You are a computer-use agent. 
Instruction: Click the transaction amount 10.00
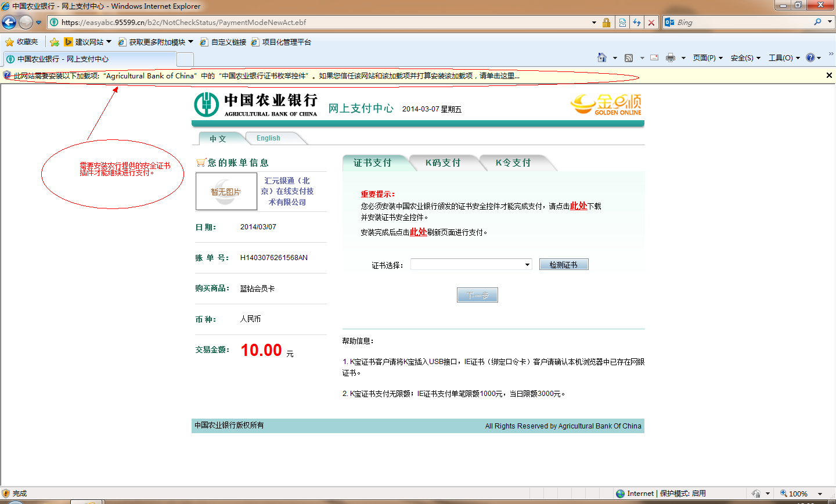click(x=261, y=350)
